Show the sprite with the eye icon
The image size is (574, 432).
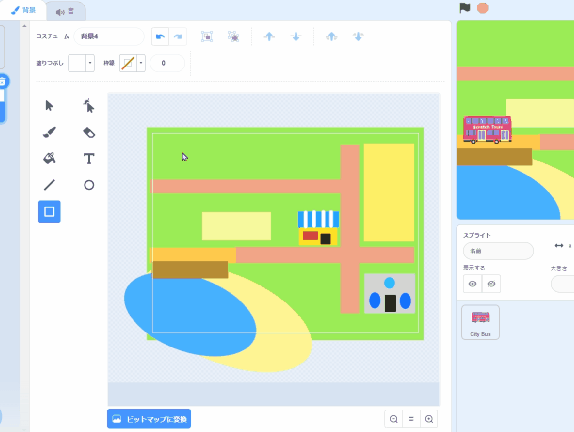coord(472,284)
